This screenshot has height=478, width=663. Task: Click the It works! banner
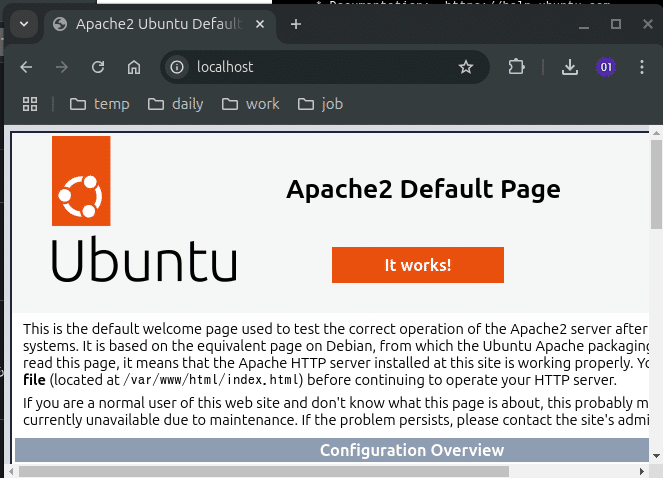(418, 265)
